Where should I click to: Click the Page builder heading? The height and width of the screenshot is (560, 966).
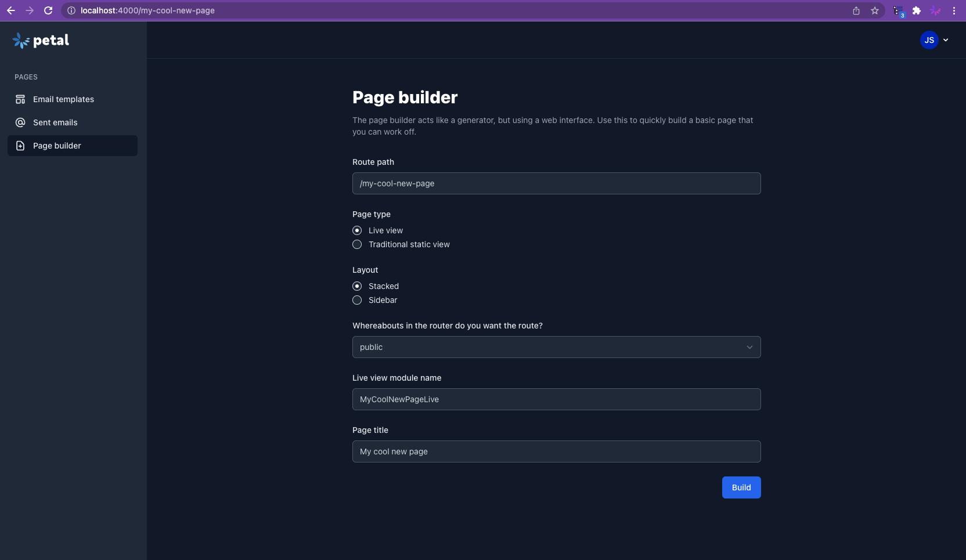pos(405,97)
